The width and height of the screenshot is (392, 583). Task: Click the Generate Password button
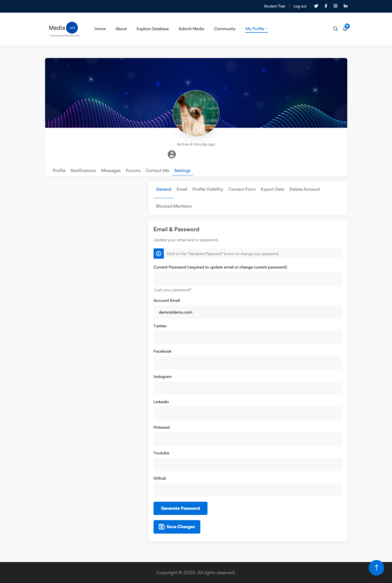tap(180, 508)
